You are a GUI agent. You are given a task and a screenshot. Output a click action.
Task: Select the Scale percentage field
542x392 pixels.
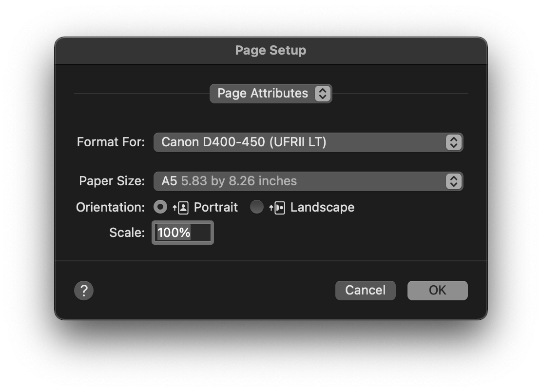[x=182, y=233]
